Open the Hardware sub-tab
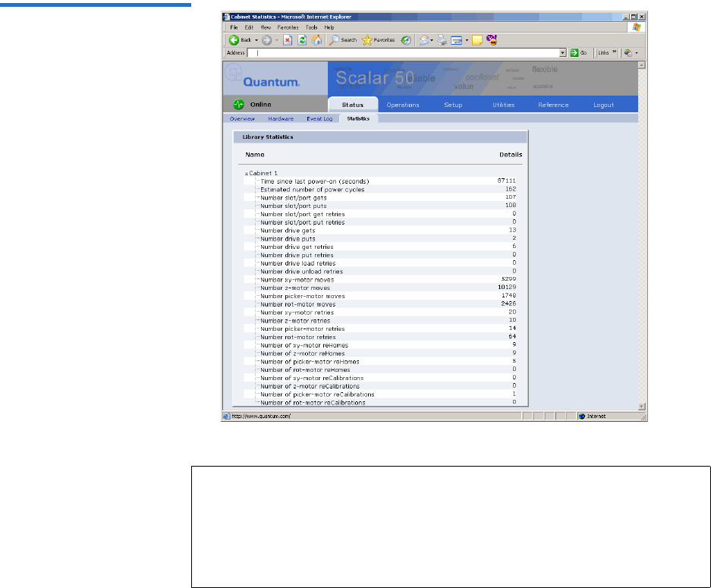Viewport: 711px width, 588px height. 281,119
